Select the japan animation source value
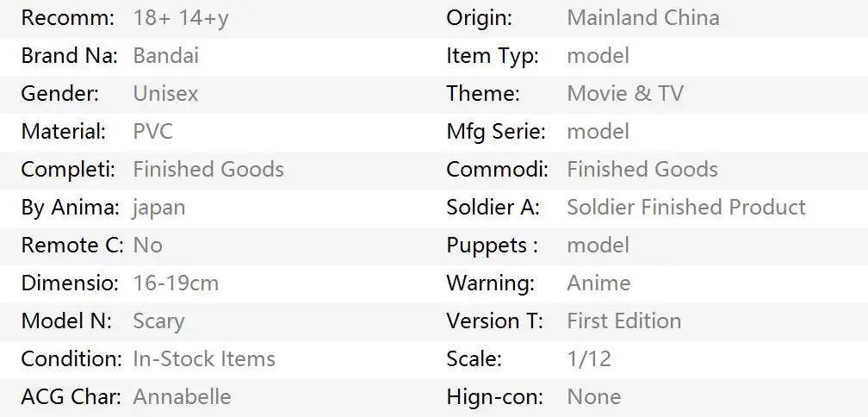The image size is (868, 417). coord(158,208)
